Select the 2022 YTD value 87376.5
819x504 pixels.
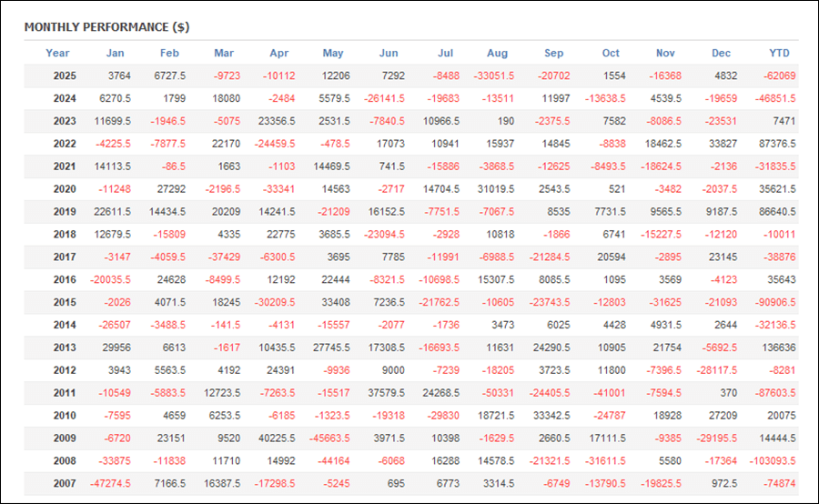pyautogui.click(x=773, y=144)
